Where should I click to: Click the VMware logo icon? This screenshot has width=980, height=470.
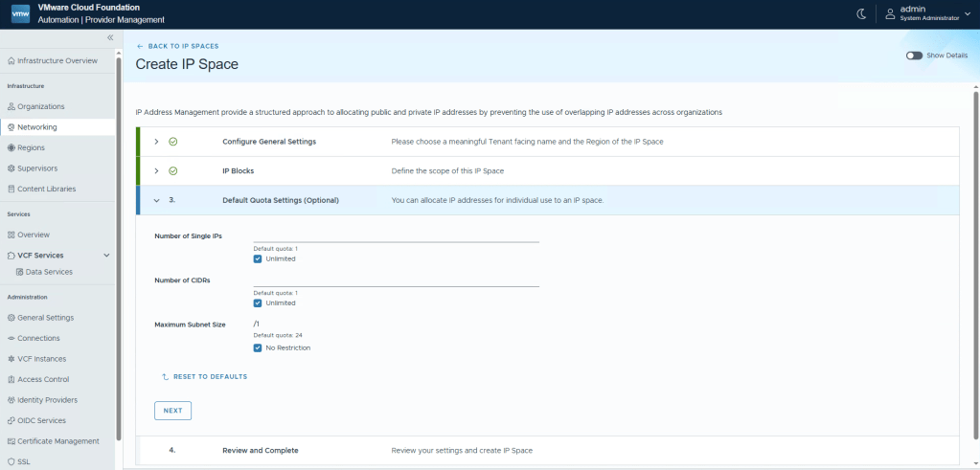[x=20, y=13]
